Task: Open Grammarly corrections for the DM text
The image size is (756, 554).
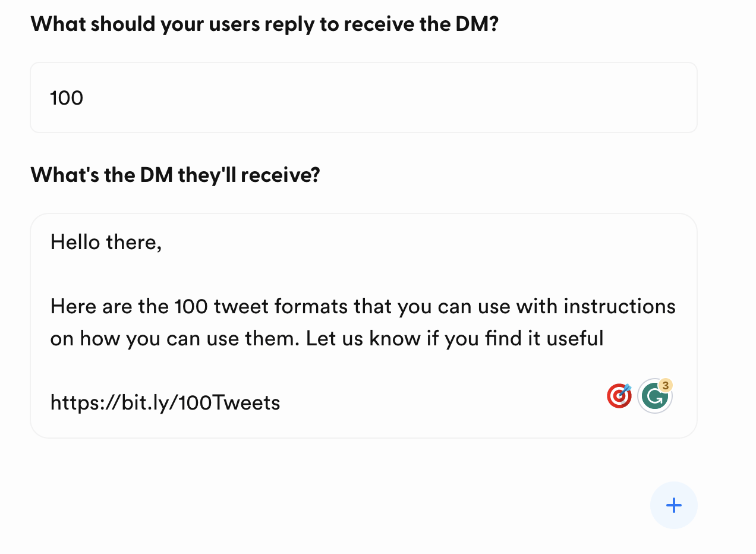Action: tap(654, 395)
